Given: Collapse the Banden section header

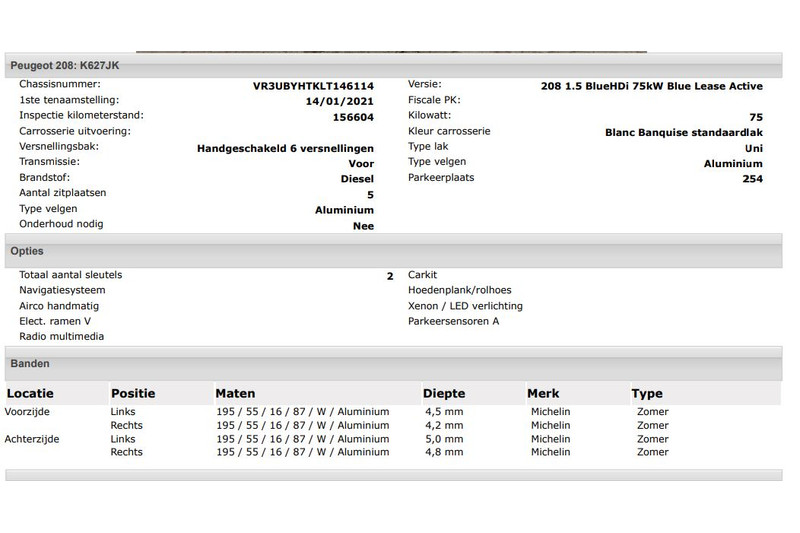Looking at the screenshot, I should click(30, 364).
